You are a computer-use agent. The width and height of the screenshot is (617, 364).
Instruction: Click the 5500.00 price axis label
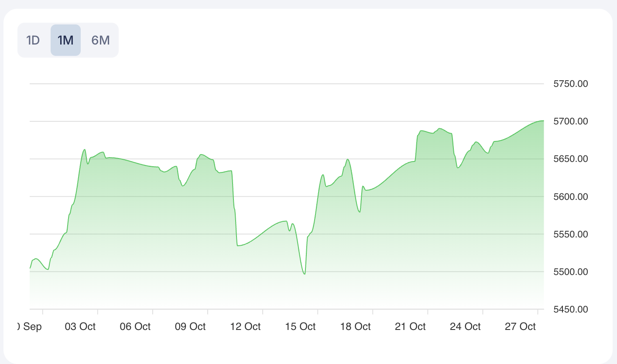coord(570,271)
